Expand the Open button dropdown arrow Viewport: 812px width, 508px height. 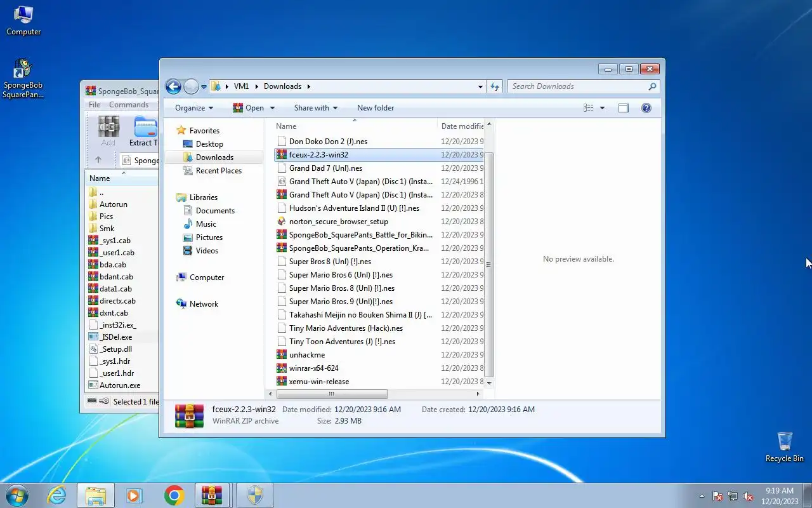pos(272,108)
